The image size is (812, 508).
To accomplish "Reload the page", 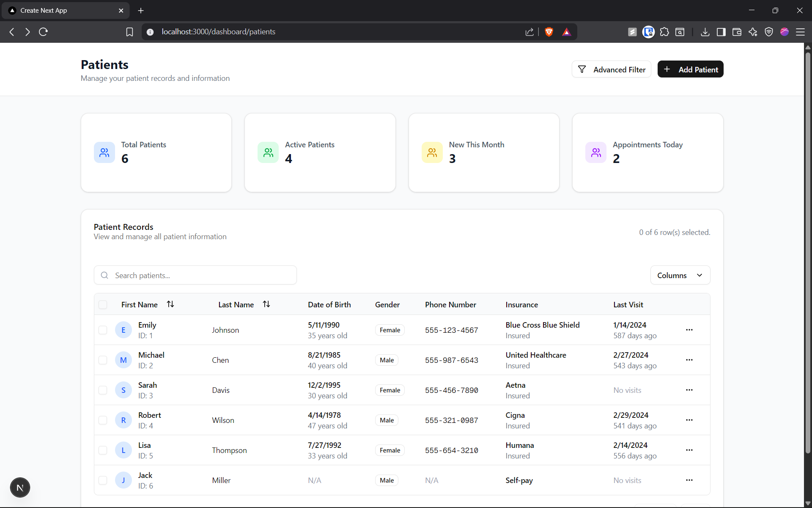I will click(x=43, y=32).
